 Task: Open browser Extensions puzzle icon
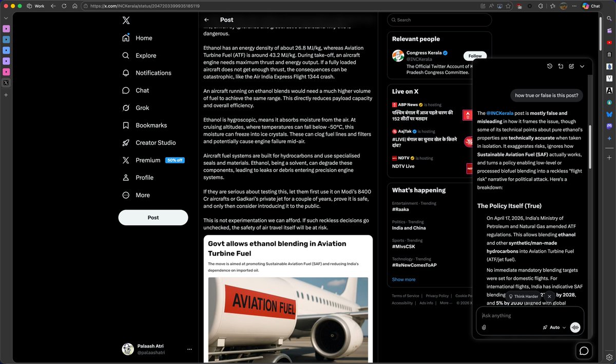click(541, 6)
